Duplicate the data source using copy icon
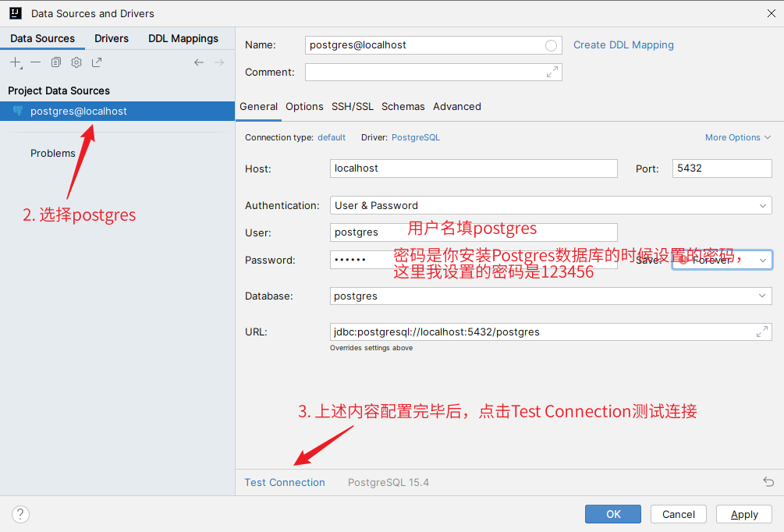Viewport: 784px width, 532px height. pyautogui.click(x=56, y=62)
